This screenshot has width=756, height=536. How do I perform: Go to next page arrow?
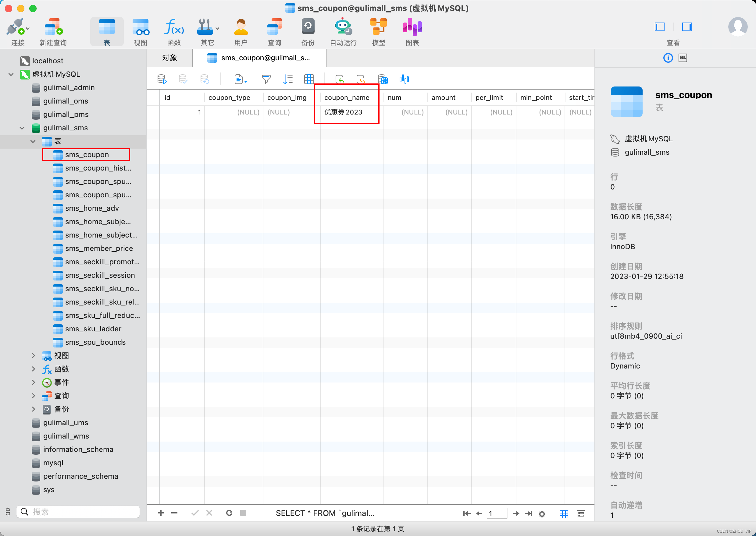coord(516,513)
